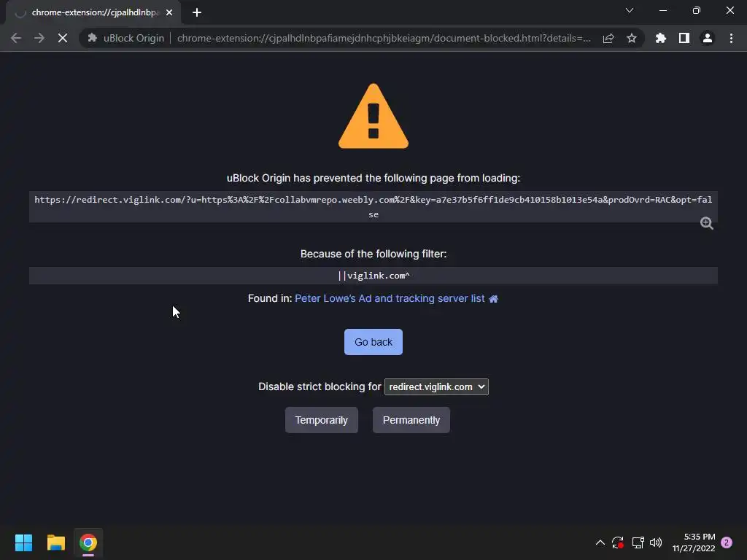747x560 pixels.
Task: Expand the redirect.viglink.com dropdown
Action: click(436, 386)
